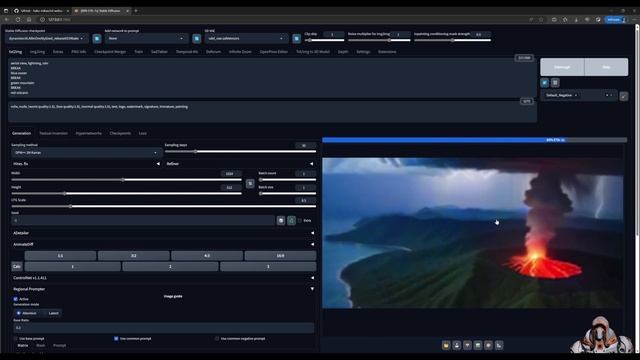Viewport: 640px width, 360px height.
Task: Toggle Regional Prompter Active checkbox
Action: tap(16, 299)
